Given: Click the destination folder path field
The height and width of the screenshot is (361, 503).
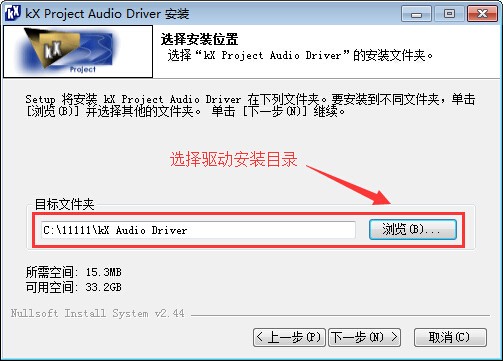Looking at the screenshot, I should click(x=198, y=230).
